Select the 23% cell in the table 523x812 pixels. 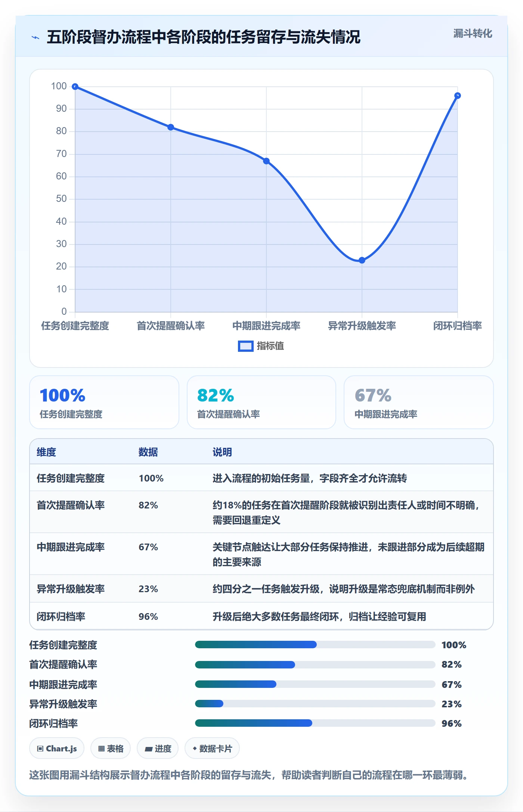148,589
